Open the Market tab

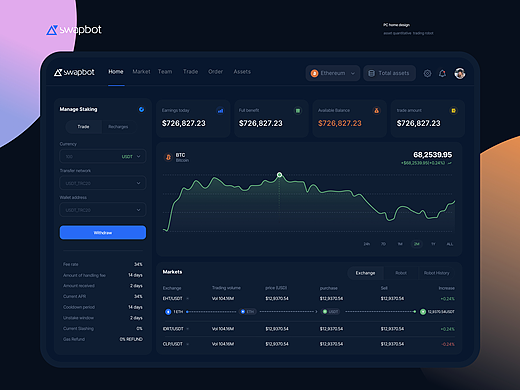coord(141,72)
